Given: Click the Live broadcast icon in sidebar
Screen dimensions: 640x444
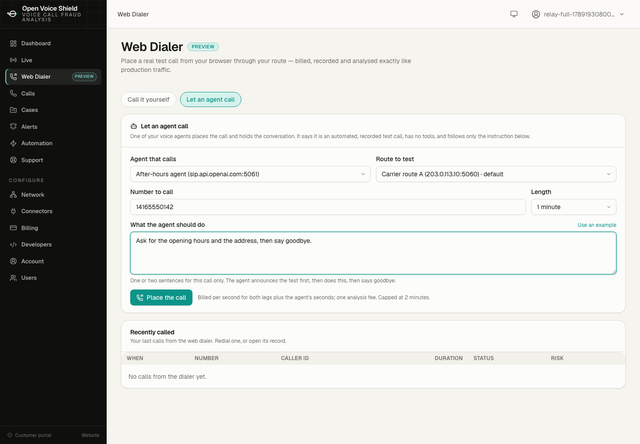Looking at the screenshot, I should pyautogui.click(x=13, y=60).
